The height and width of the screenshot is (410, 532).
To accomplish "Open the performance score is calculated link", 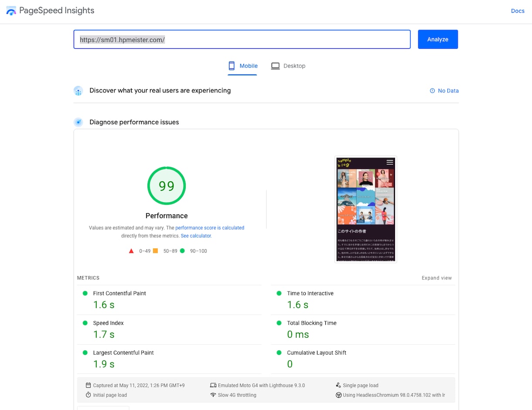I will click(210, 228).
